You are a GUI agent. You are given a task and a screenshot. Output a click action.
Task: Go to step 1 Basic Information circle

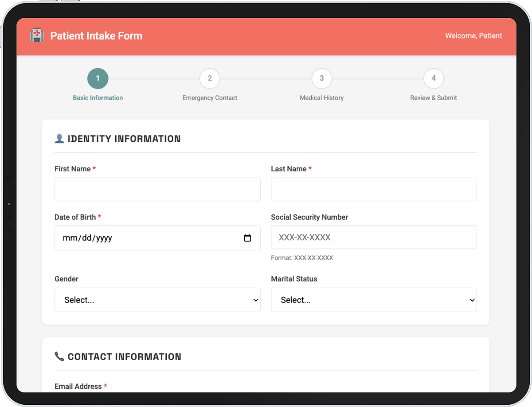(98, 79)
